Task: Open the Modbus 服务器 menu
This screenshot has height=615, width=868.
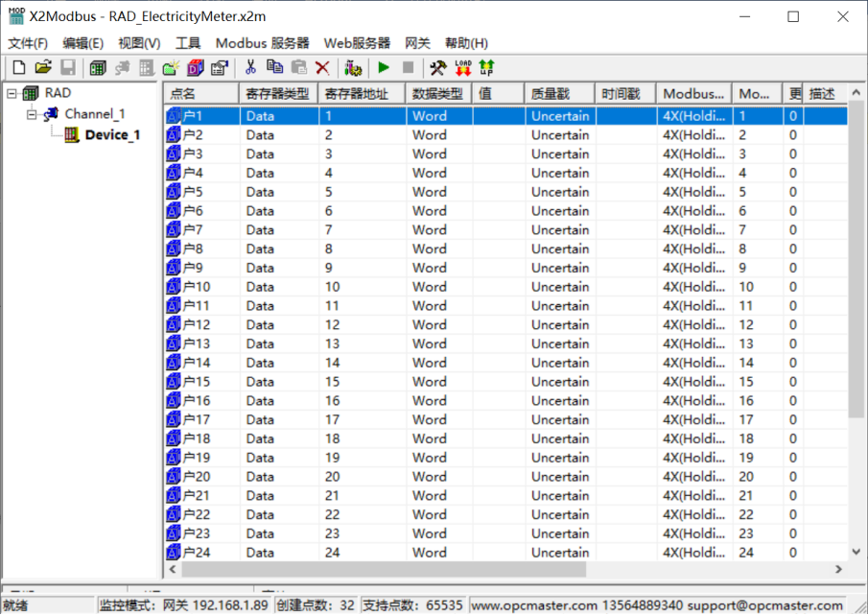Action: point(263,43)
